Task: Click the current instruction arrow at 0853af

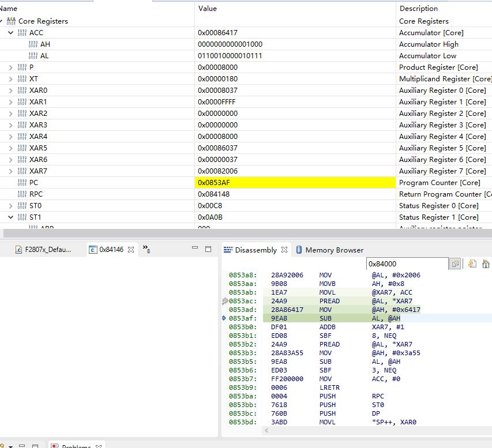Action: click(x=224, y=318)
